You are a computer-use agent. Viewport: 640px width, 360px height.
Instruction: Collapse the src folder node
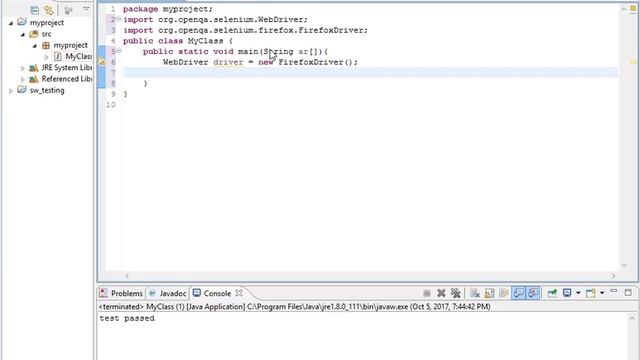coord(23,35)
